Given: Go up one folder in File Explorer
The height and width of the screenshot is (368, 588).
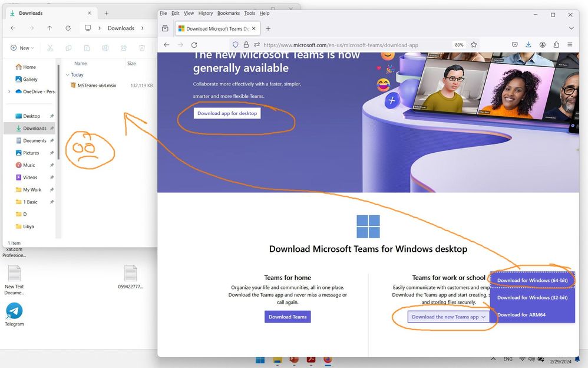Looking at the screenshot, I should tap(49, 28).
